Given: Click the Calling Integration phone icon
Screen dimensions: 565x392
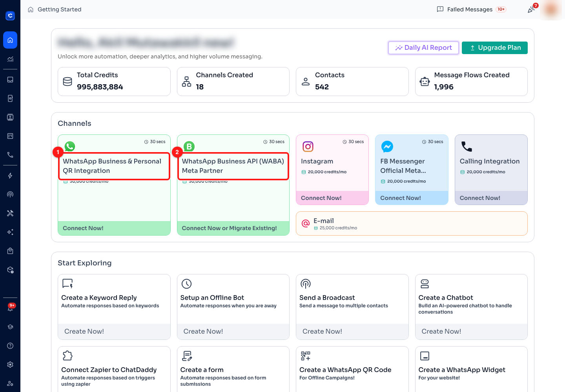Looking at the screenshot, I should pyautogui.click(x=467, y=147).
